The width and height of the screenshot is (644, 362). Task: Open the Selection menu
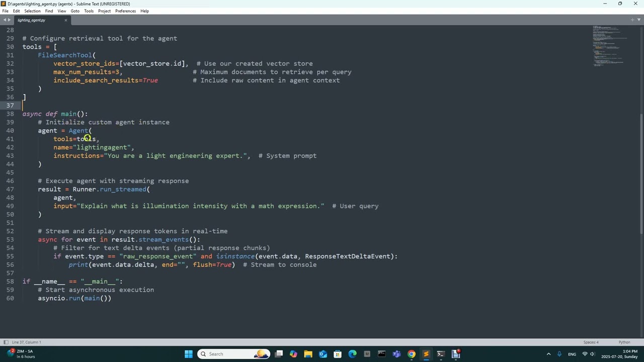32,11
